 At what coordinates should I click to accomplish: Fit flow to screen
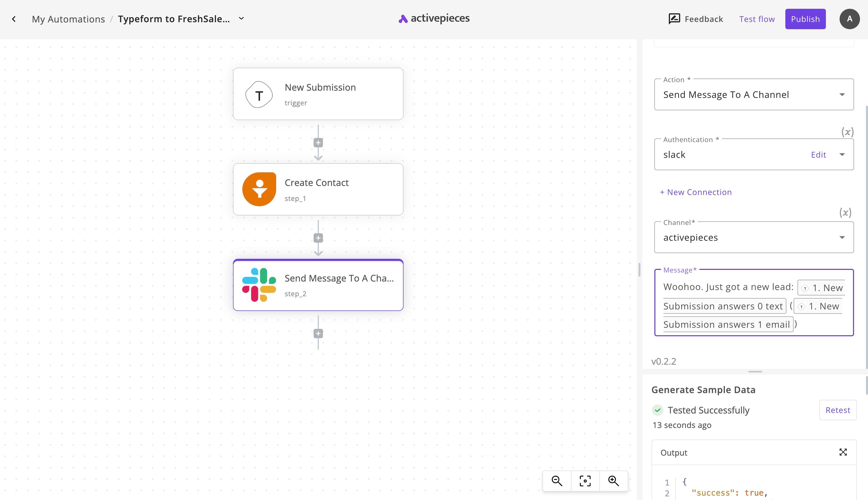point(585,481)
